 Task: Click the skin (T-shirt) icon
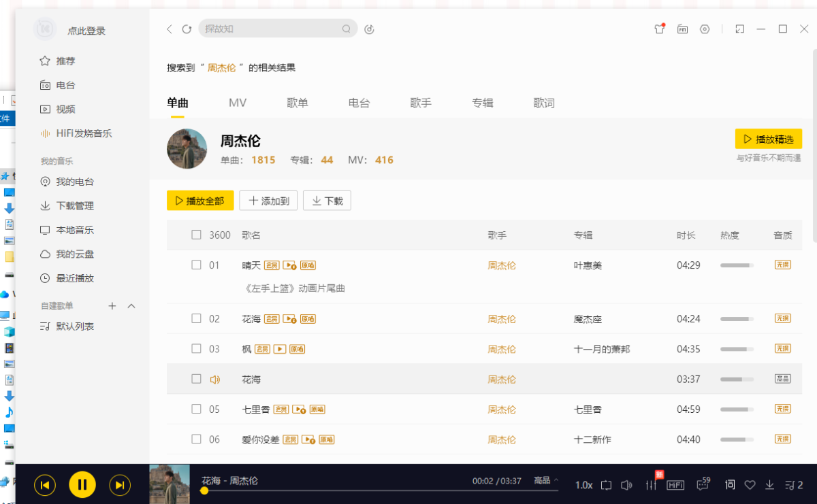(659, 29)
